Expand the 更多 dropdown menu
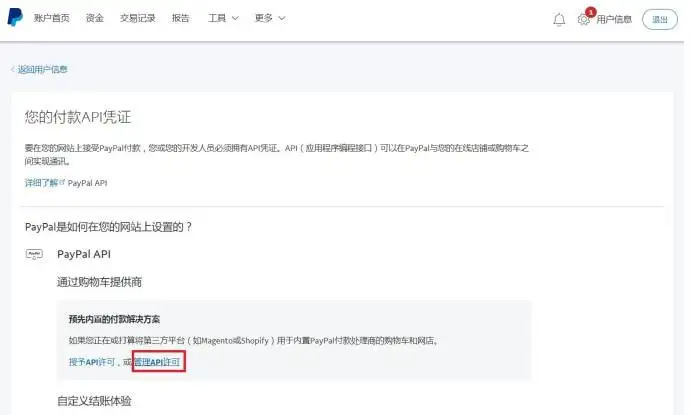This screenshot has height=415, width=690. tap(270, 18)
